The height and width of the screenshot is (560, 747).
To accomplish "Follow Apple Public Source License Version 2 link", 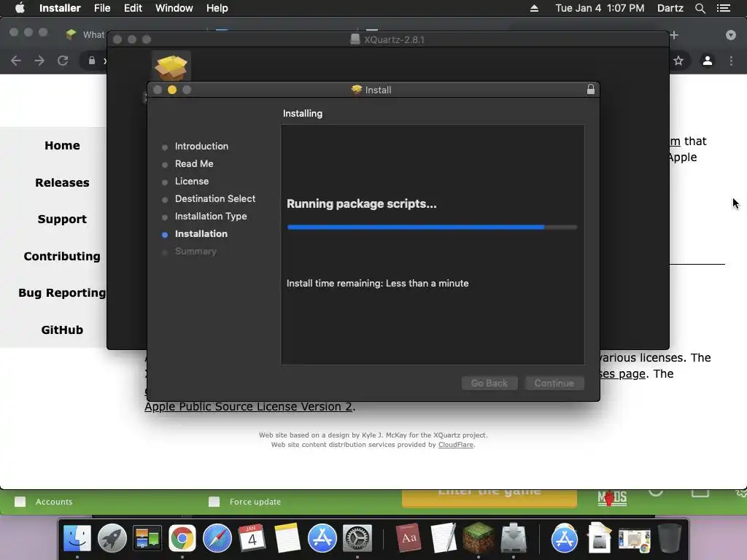I will click(x=248, y=406).
